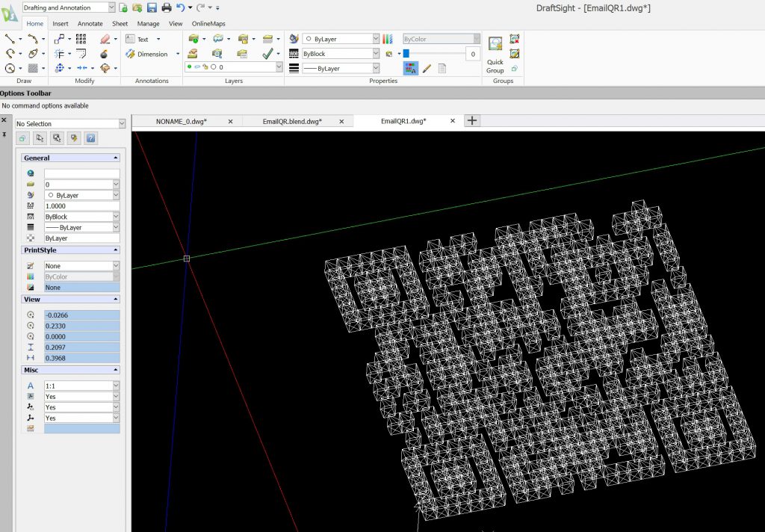
Task: Open help icon in the properties palette
Action: (90, 138)
